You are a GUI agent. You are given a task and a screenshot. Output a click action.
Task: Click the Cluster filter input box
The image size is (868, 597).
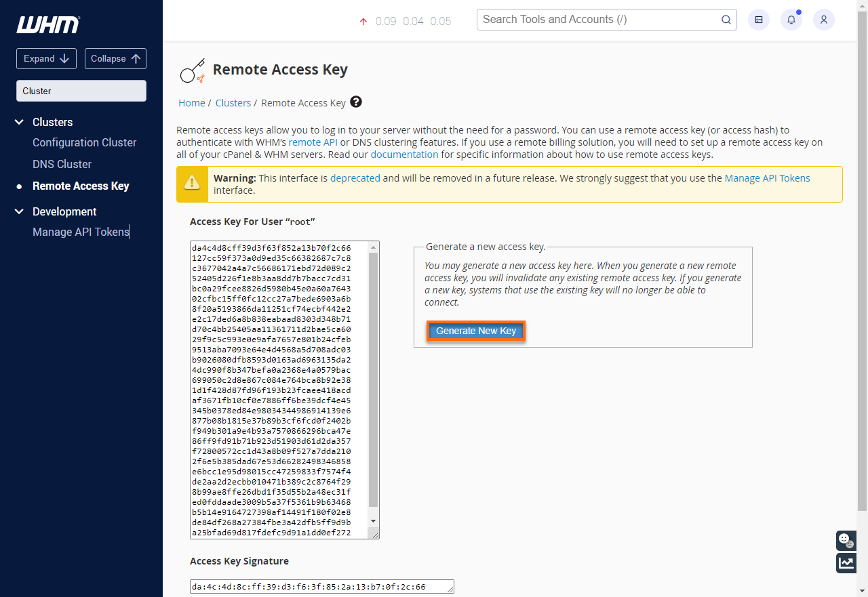(81, 90)
